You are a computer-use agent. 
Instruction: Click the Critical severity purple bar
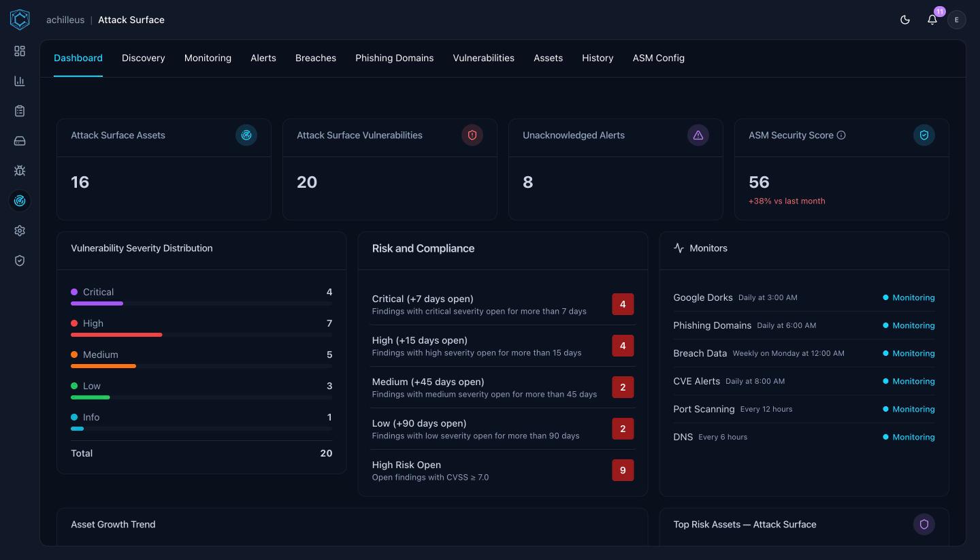coord(97,303)
